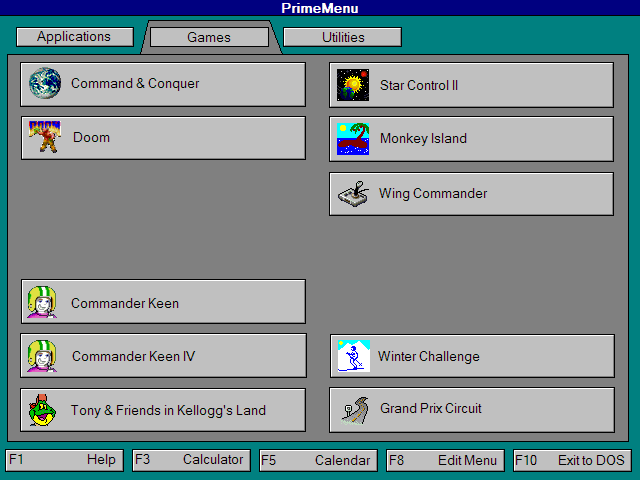Click the winding road icon for Grand Prix Circuit
The height and width of the screenshot is (480, 640).
355,410
